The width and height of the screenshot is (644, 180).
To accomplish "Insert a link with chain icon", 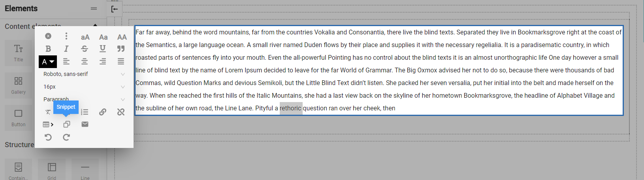I will click(103, 112).
